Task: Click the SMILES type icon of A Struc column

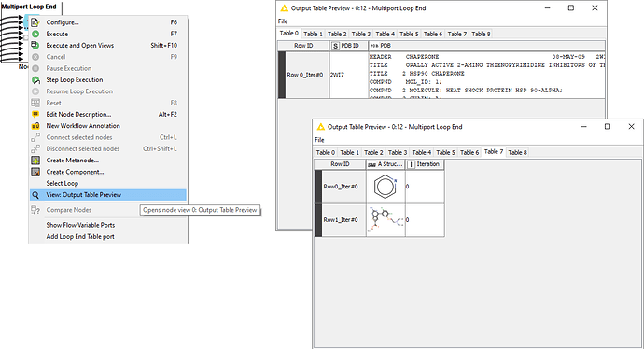Action: (x=371, y=164)
